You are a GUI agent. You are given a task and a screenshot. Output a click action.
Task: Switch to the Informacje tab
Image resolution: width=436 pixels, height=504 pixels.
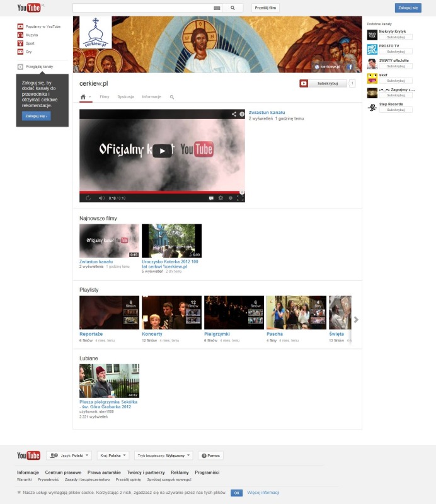tap(151, 97)
